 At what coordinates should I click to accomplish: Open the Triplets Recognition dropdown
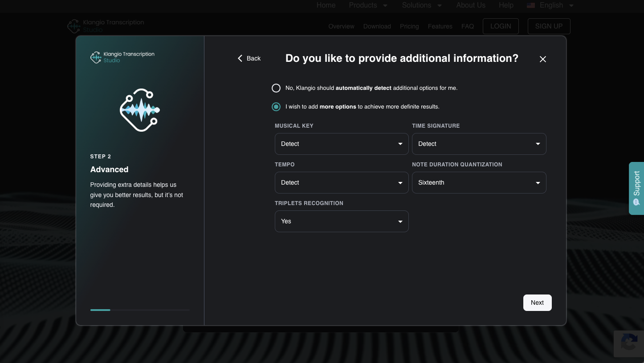342,222
